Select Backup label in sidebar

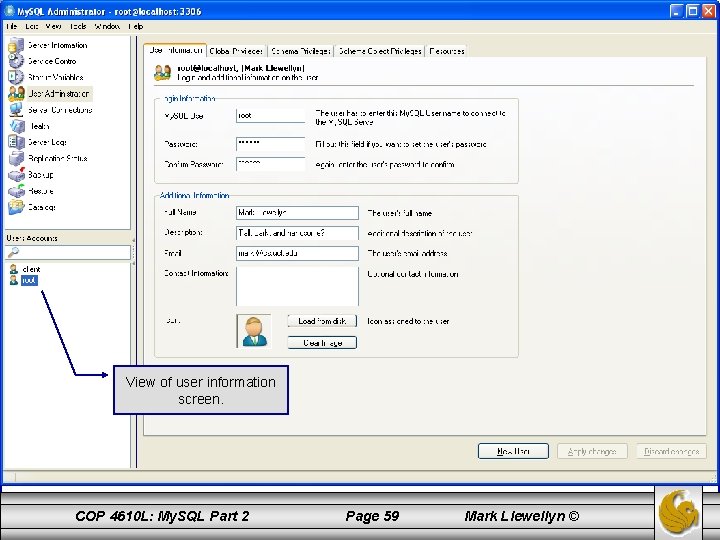[41, 174]
